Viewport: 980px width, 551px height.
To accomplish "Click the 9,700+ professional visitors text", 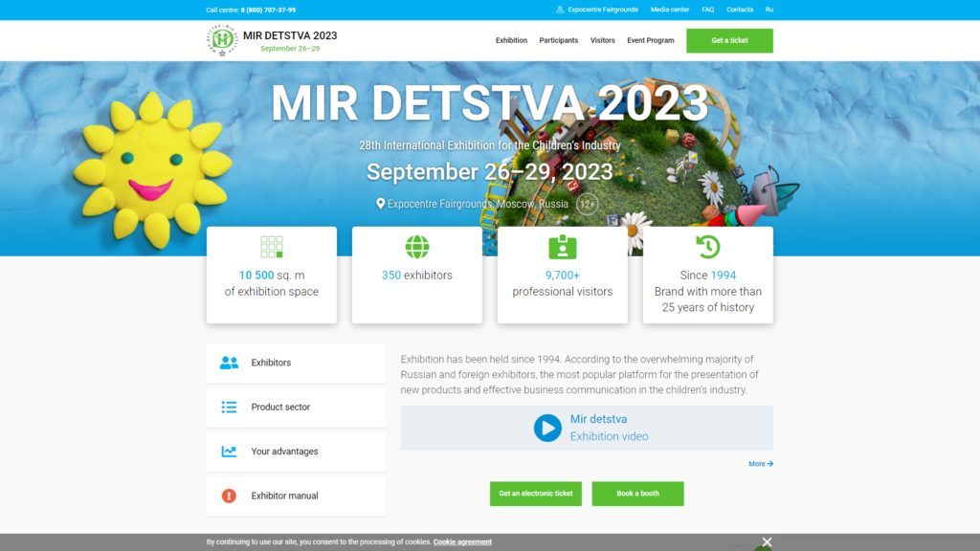I will 563,283.
